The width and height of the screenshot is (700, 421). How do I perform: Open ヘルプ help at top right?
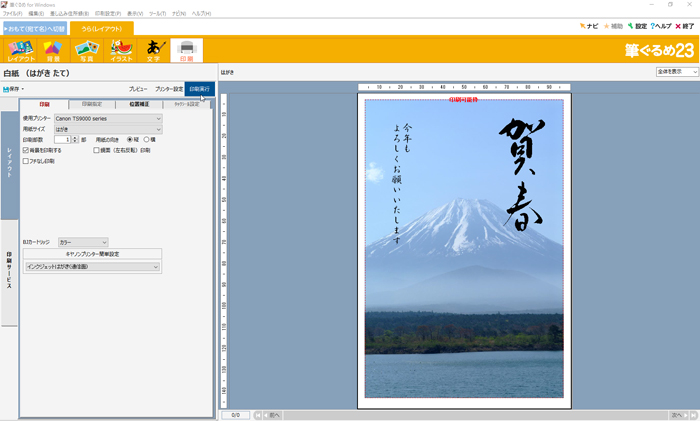(x=661, y=26)
